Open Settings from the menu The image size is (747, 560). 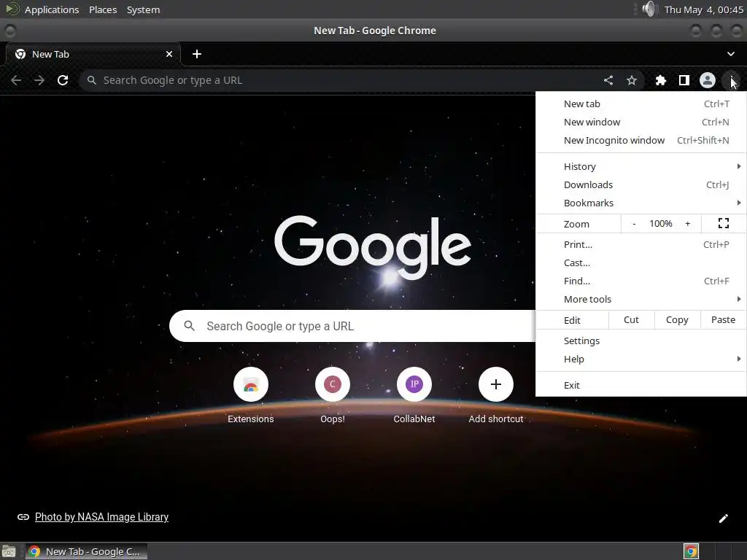(x=640, y=341)
